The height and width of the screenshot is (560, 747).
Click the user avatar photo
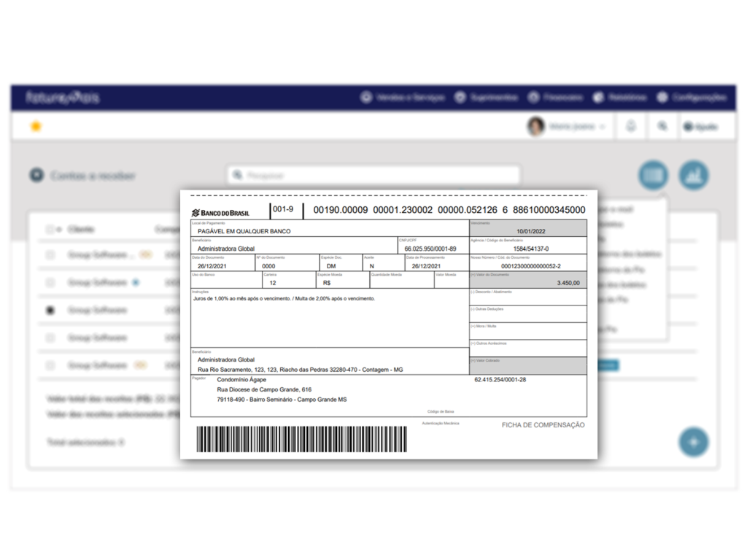[x=536, y=126]
